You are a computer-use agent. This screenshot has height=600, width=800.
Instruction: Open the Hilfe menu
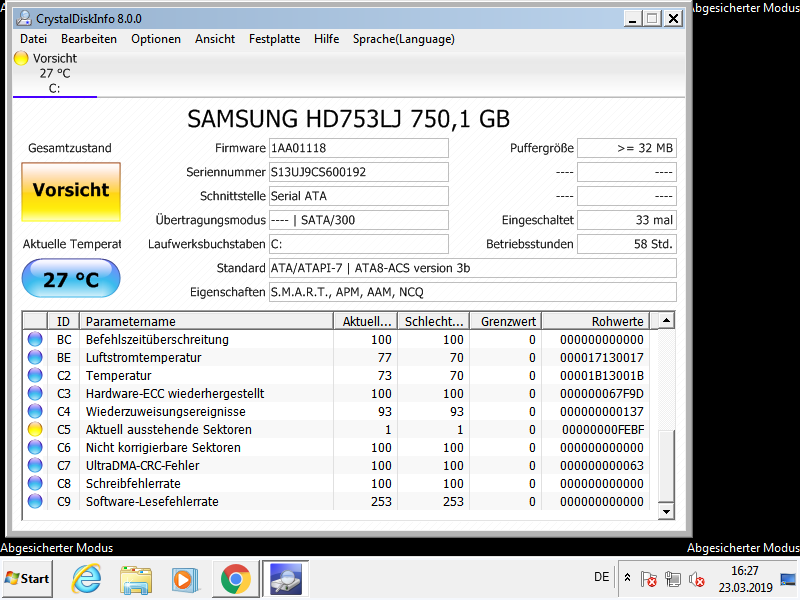tap(327, 39)
